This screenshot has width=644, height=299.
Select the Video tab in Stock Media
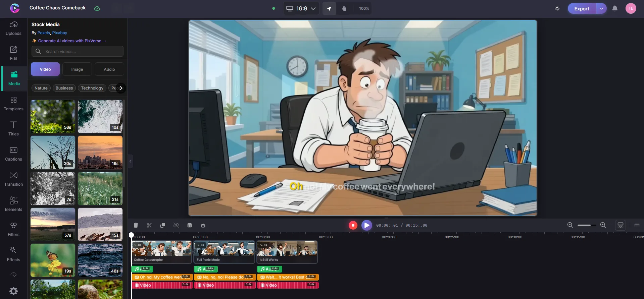pos(45,69)
